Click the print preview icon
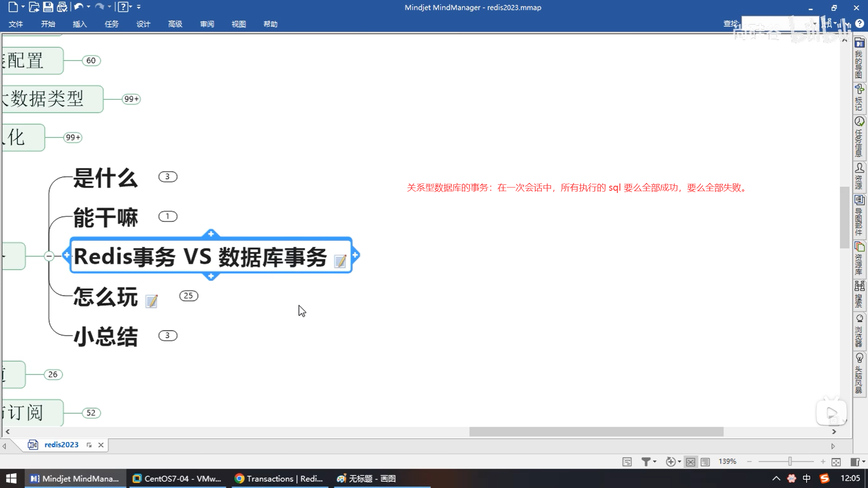The width and height of the screenshot is (868, 488). tap(62, 7)
